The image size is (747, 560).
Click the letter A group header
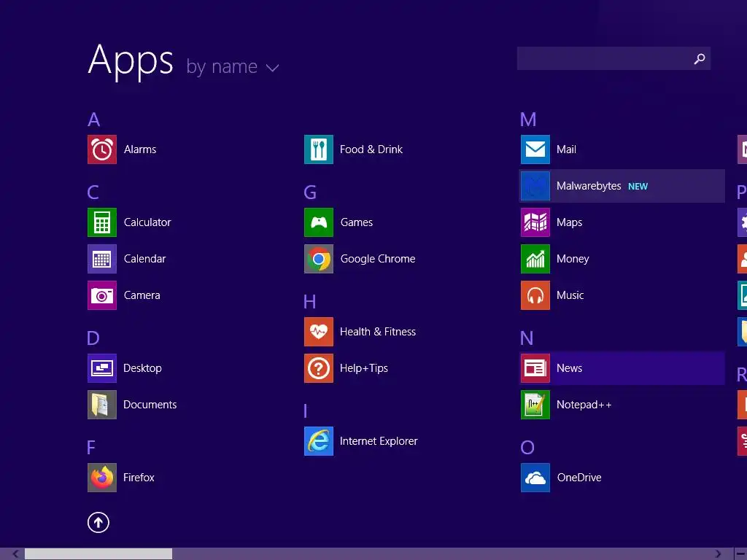pos(94,120)
